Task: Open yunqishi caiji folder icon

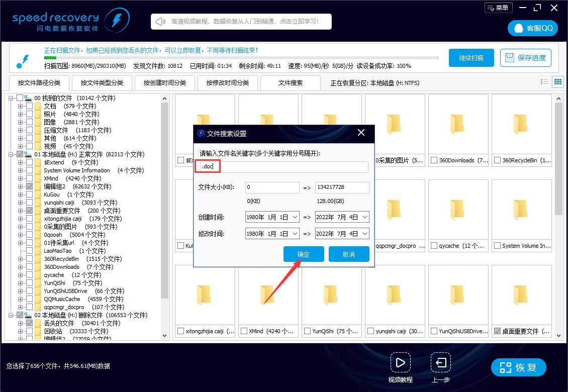Action: [395, 295]
